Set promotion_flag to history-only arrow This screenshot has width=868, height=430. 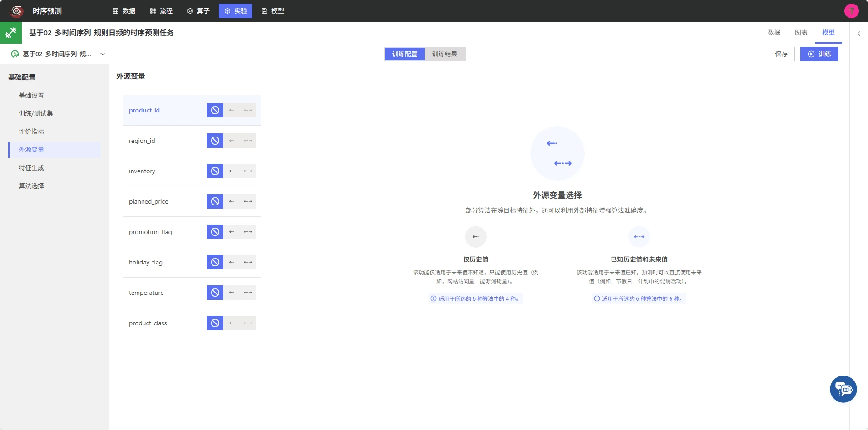click(232, 232)
